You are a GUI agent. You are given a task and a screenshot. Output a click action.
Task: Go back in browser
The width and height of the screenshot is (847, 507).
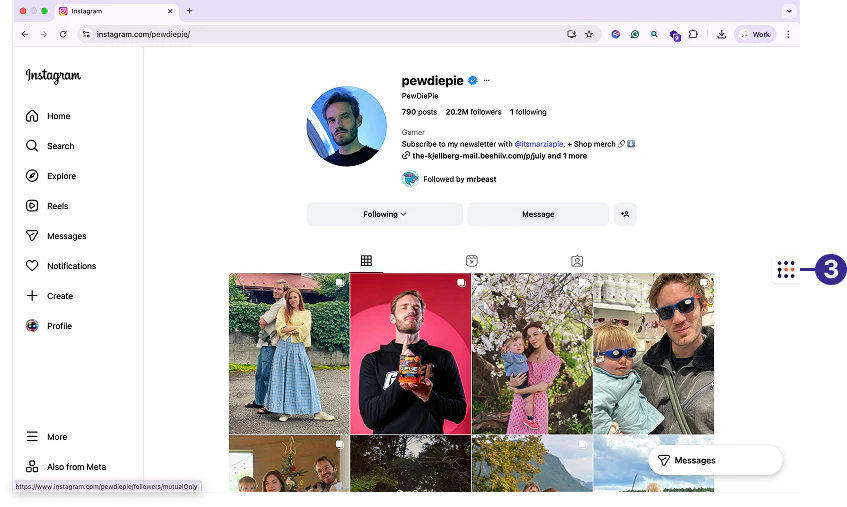(x=25, y=34)
